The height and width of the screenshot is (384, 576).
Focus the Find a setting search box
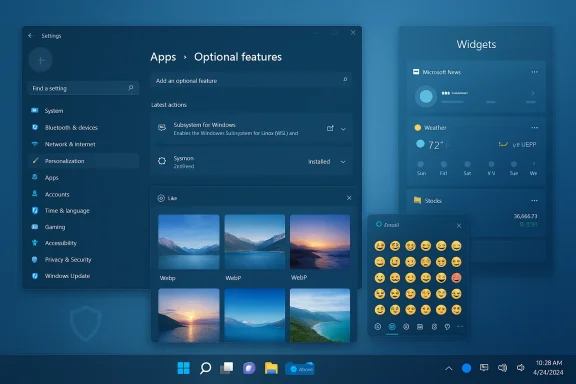coord(83,88)
